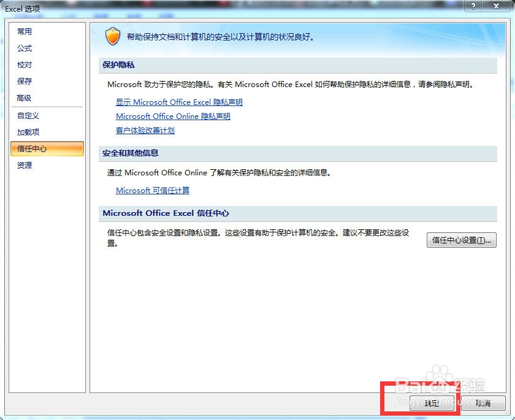Viewport: 515px width, 420px height.
Task: Dismiss dialog with the 取消 button
Action: coord(483,403)
